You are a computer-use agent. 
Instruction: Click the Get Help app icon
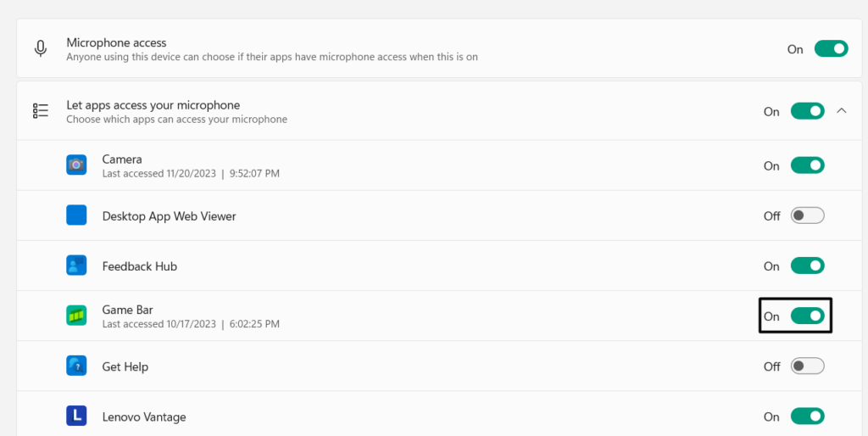pyautogui.click(x=76, y=366)
